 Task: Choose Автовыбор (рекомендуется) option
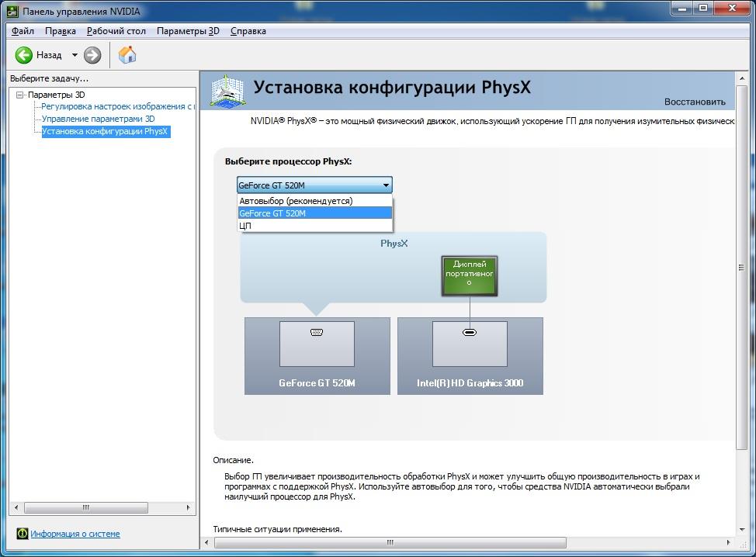point(315,201)
